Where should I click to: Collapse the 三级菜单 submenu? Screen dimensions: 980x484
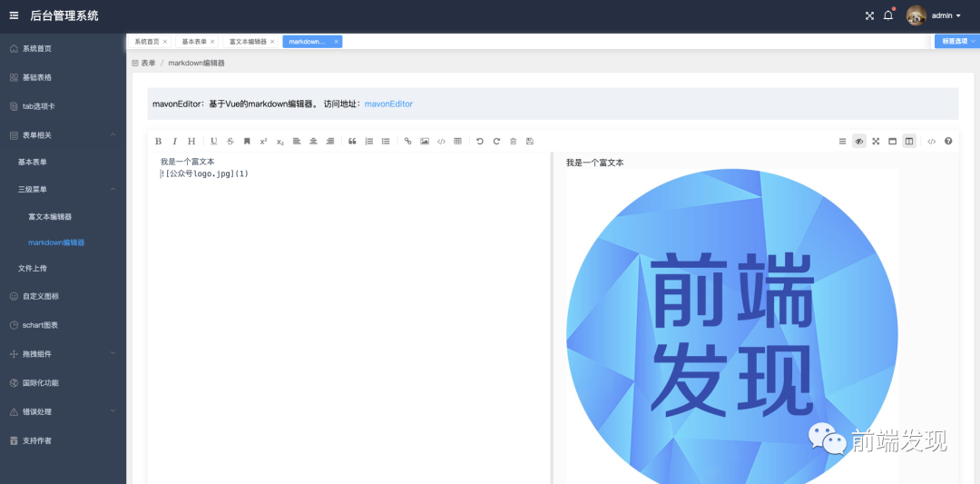click(x=63, y=189)
